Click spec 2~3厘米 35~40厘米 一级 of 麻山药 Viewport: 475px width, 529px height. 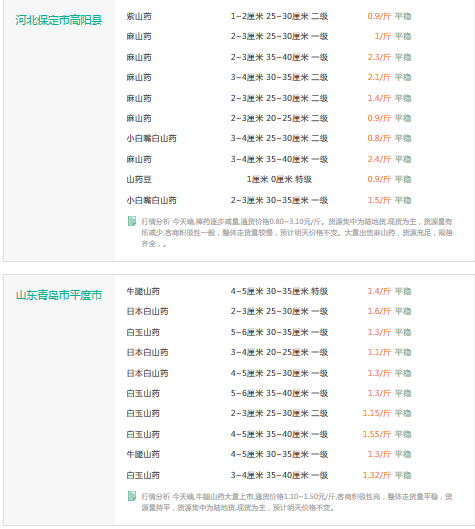click(279, 57)
